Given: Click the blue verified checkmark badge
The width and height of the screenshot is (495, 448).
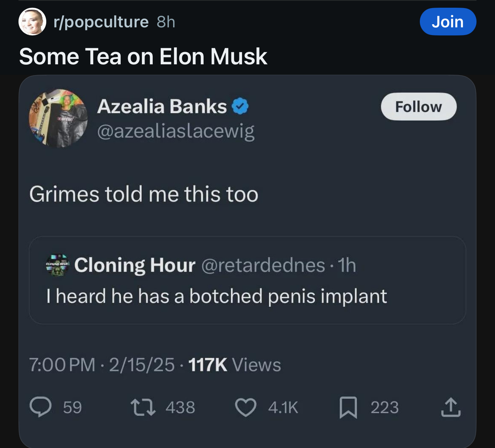Looking at the screenshot, I should (240, 106).
